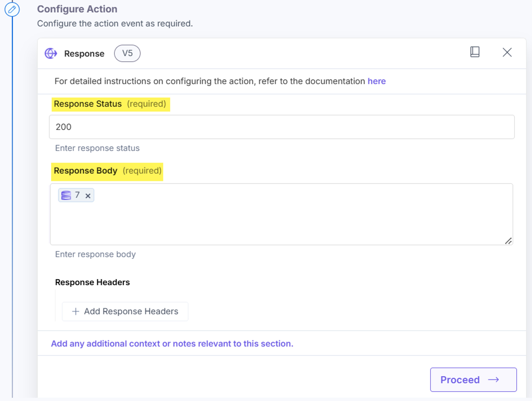Grab the Response Body resize handle
Screen dimensions: 532x401
(x=508, y=241)
